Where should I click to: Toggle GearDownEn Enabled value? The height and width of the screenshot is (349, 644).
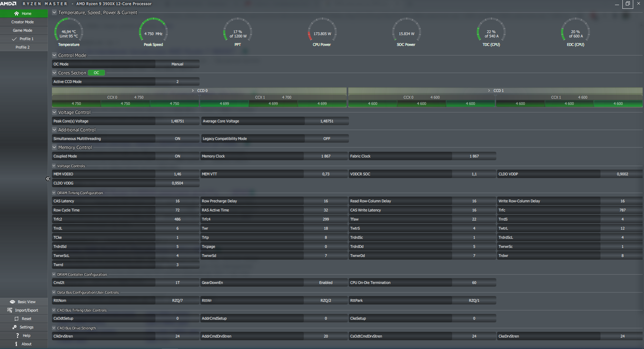[326, 283]
